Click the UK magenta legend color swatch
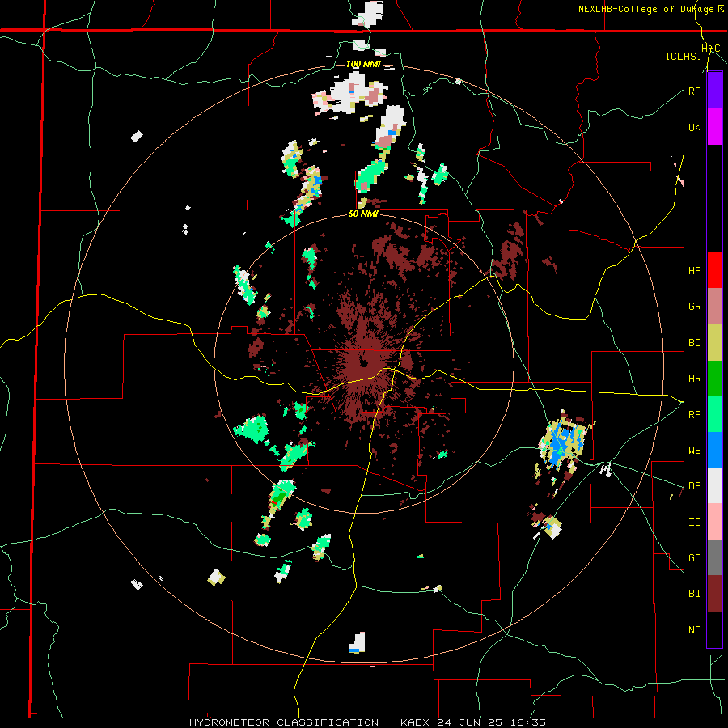Screen dimensions: 728x728 coord(714,127)
